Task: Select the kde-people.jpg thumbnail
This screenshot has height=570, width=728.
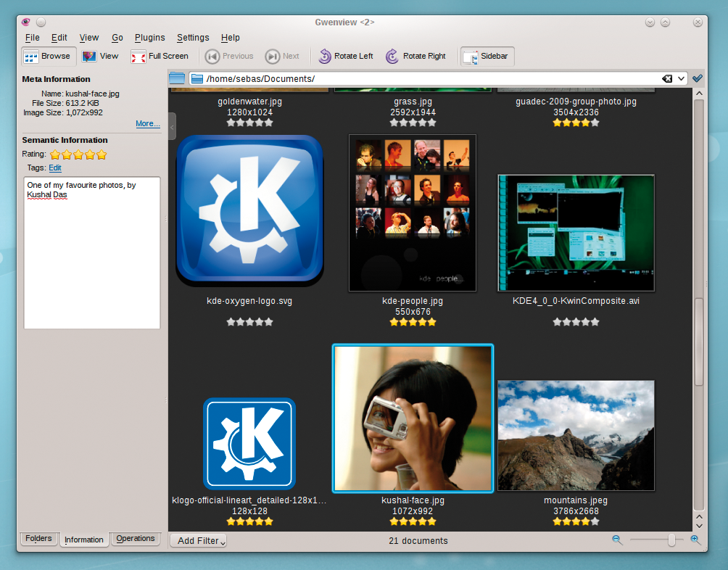Action: [x=413, y=213]
